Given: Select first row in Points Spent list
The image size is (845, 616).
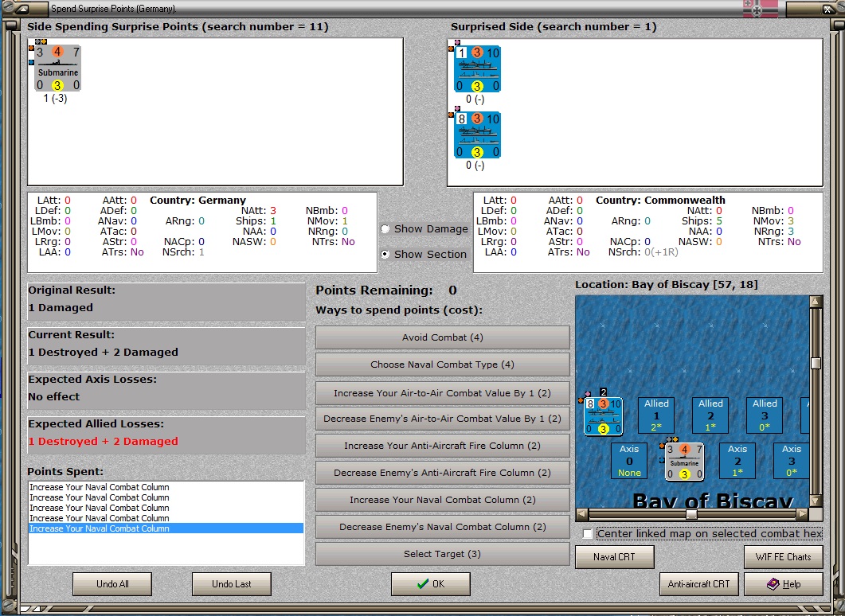Looking at the screenshot, I should click(x=166, y=487).
